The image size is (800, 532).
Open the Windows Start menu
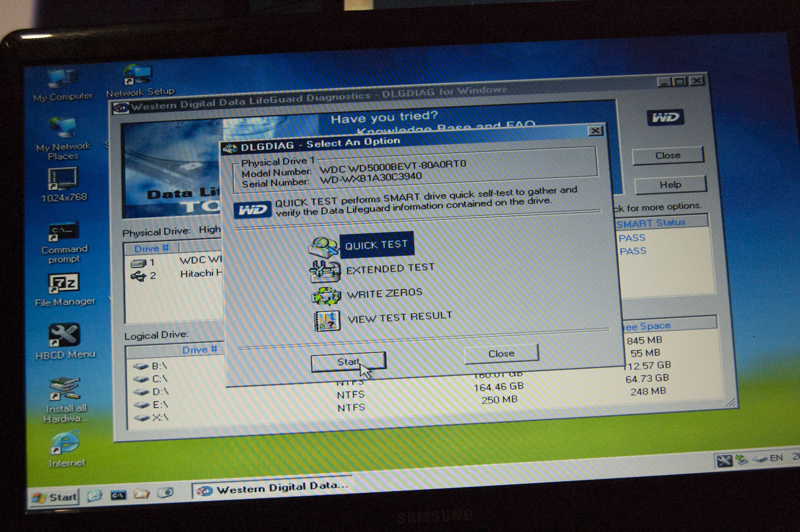pyautogui.click(x=54, y=497)
